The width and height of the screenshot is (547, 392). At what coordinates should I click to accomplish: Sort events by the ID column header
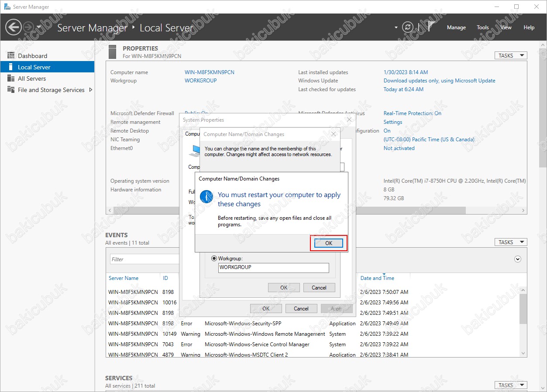165,278
